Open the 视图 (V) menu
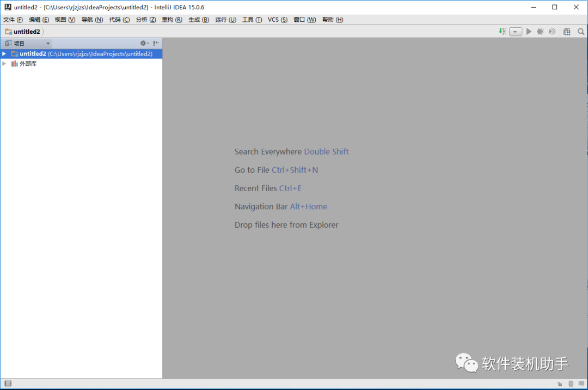588x390 pixels. coord(65,20)
